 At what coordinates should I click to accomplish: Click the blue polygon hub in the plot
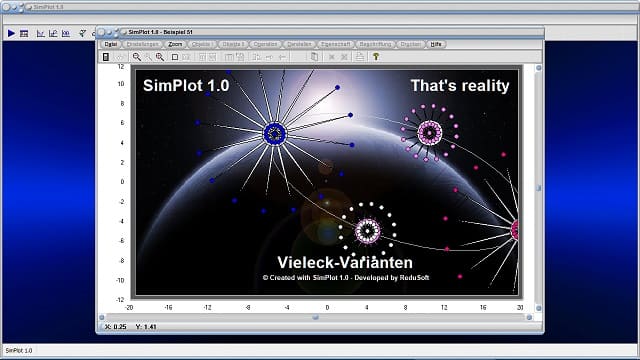[275, 133]
